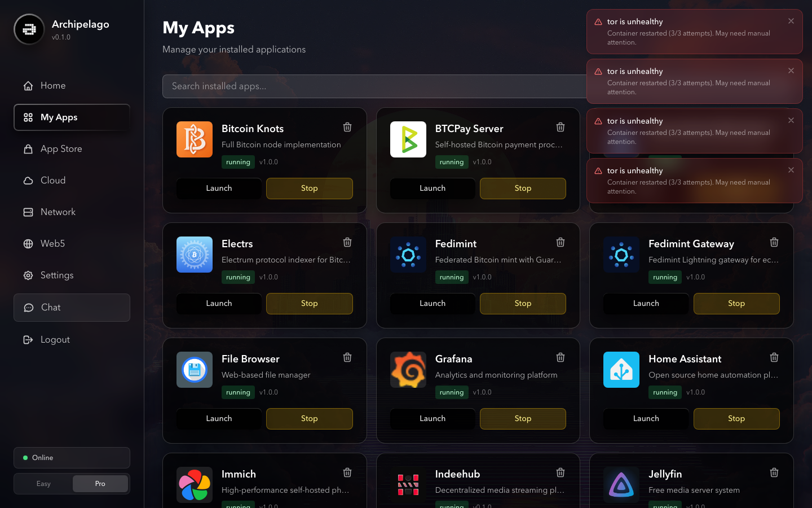Click the File Browser floppy disk icon
The width and height of the screenshot is (812, 508).
(x=195, y=370)
